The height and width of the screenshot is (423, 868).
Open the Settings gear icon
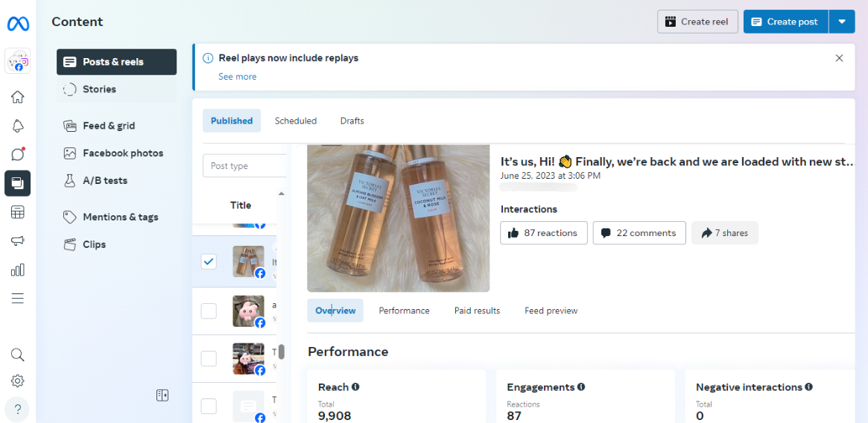[18, 381]
